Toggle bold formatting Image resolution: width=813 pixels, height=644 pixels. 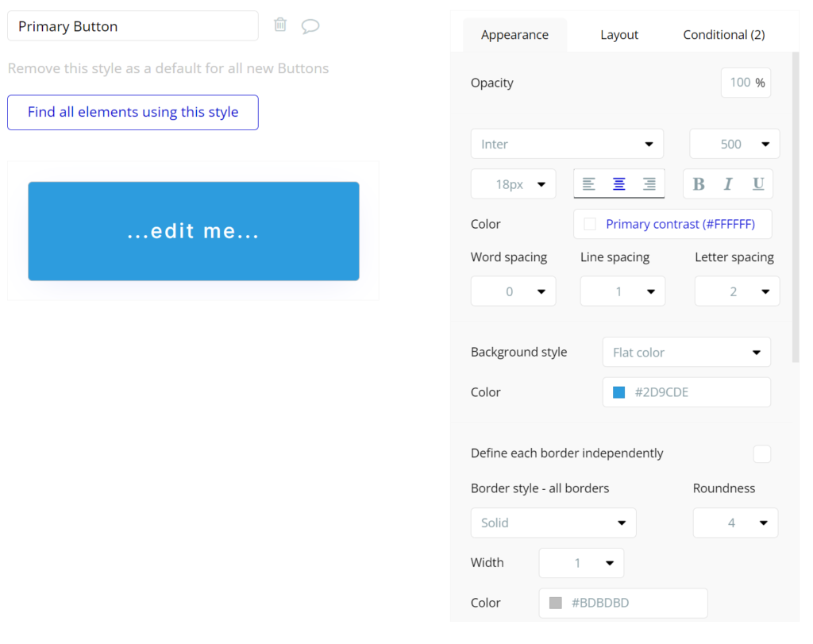[x=699, y=183]
